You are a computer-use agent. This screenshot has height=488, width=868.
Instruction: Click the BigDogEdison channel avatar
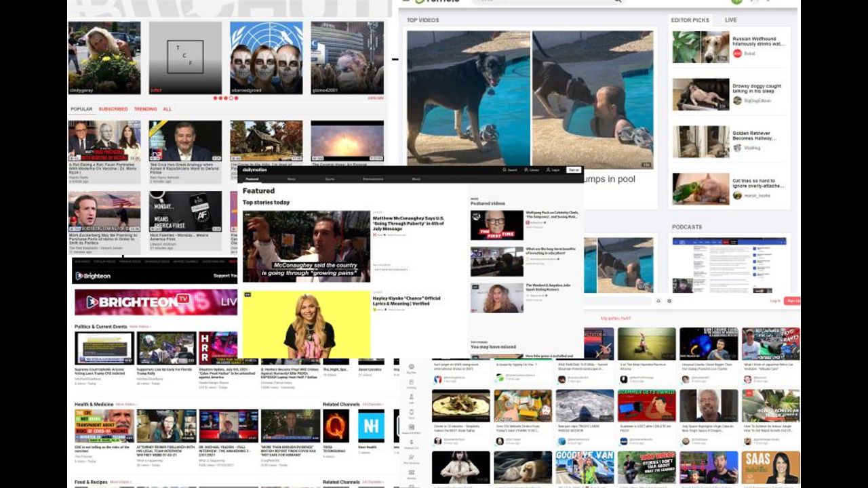tap(737, 100)
